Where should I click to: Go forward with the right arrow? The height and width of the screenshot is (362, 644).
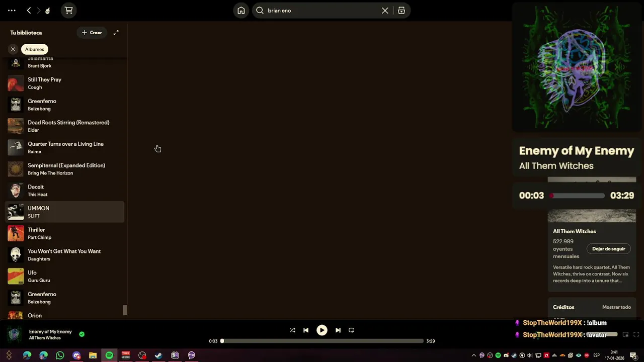click(x=38, y=10)
